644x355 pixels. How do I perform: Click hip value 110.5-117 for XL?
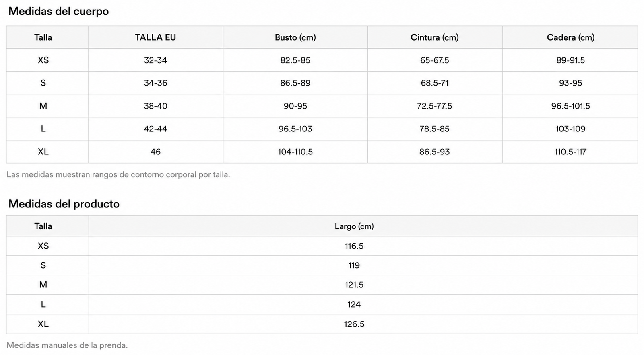570,152
